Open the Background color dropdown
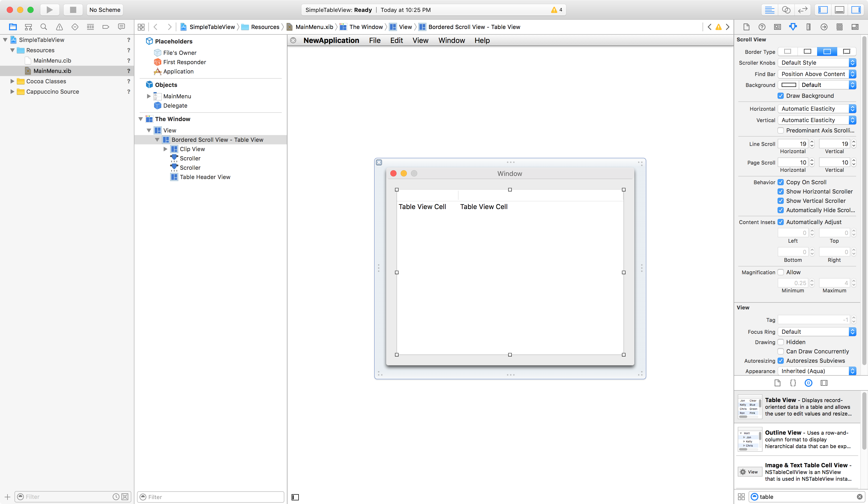 tap(827, 85)
